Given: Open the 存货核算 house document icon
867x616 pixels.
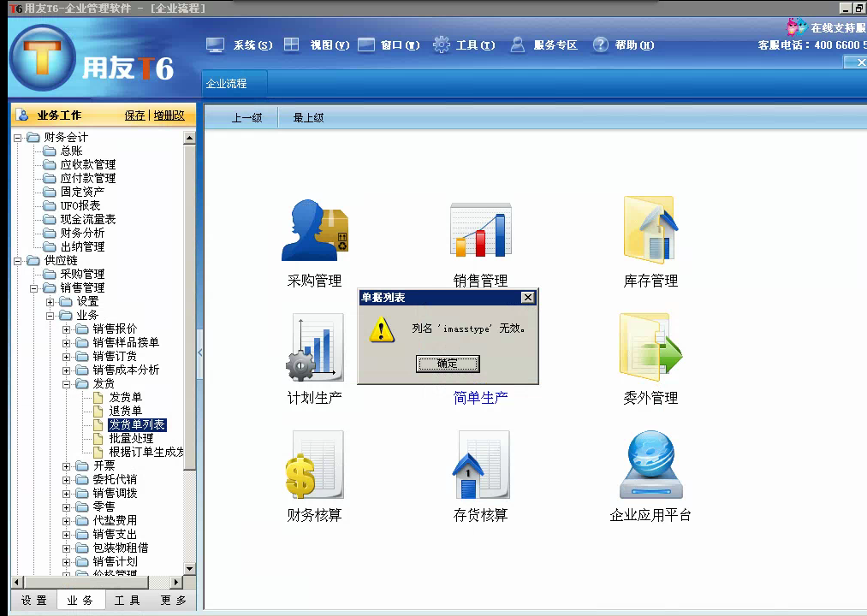Looking at the screenshot, I should point(480,465).
